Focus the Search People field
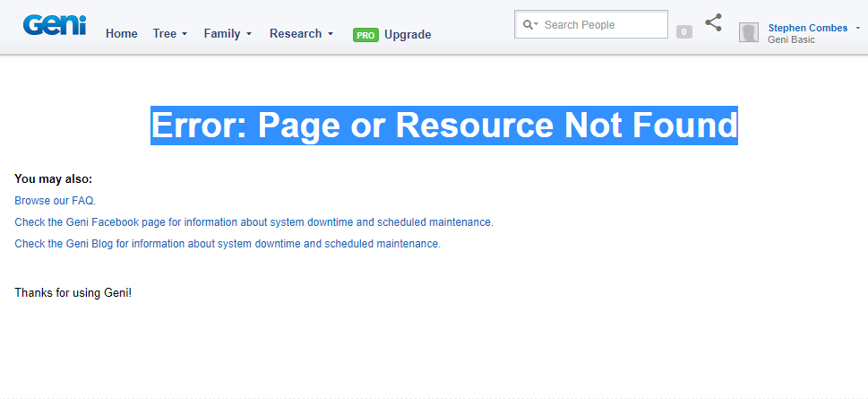Screen dimensions: 868x399 [600, 25]
